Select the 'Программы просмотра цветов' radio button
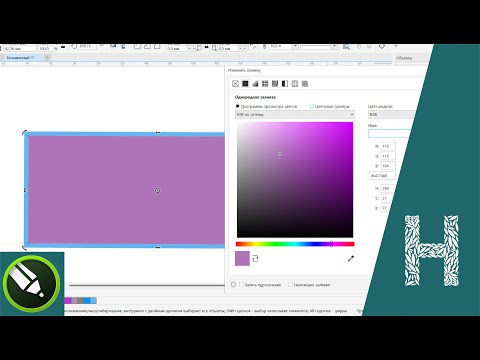480x360 pixels. pos(238,106)
